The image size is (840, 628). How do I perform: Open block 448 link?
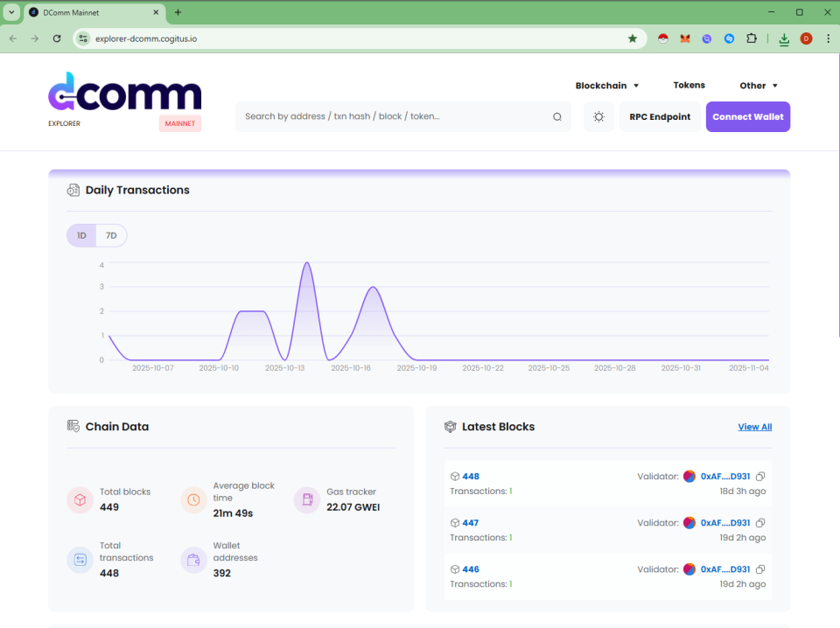[x=471, y=477]
